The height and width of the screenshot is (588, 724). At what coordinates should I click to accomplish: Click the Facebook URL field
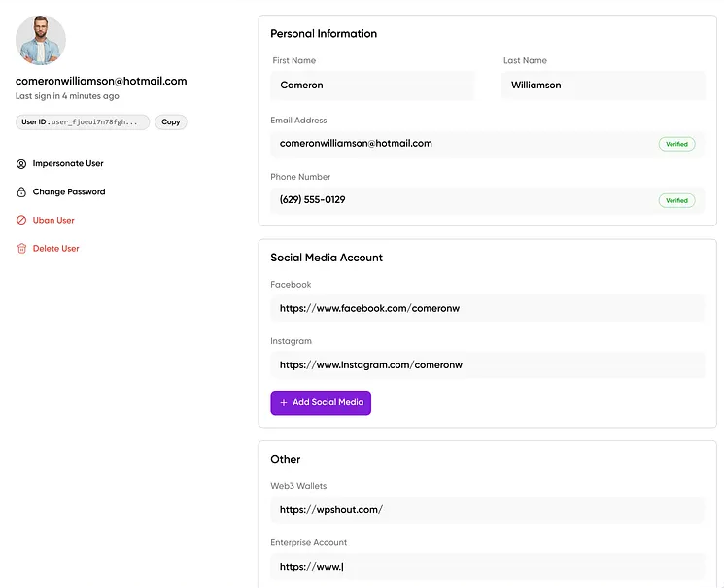point(487,308)
